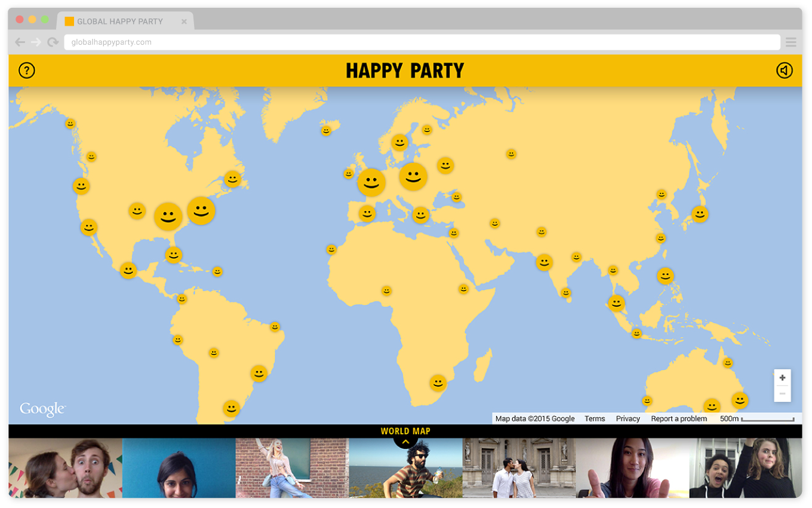Click the smiley over Italy and Greece

421,215
